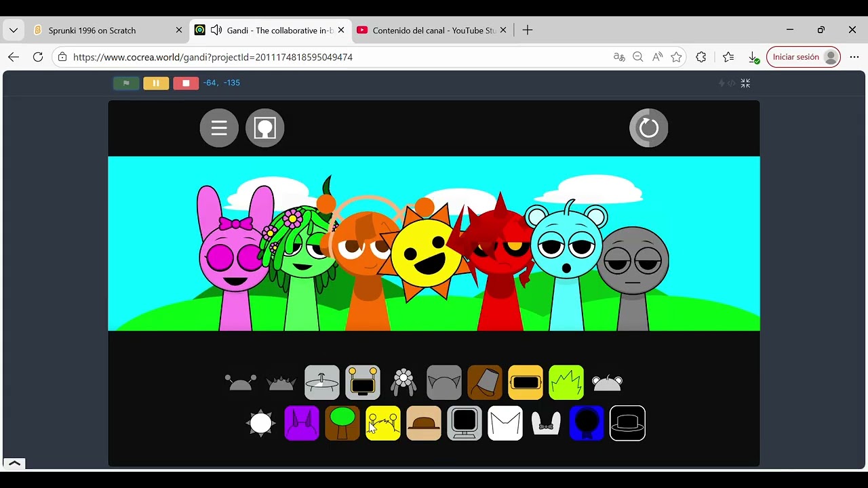Click the cyan bear character on stage
The height and width of the screenshot is (488, 868).
coord(566,264)
